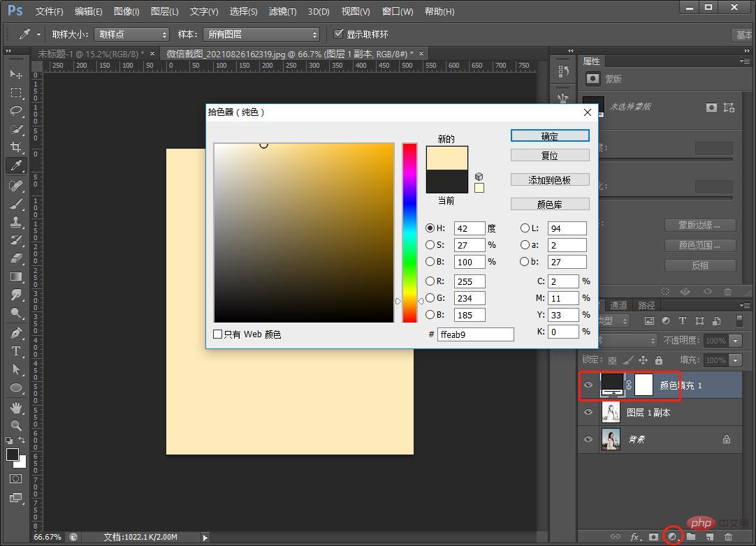Screen dimensions: 756x546
Task: Toggle Quick Mask mode icon
Action: tap(16, 478)
